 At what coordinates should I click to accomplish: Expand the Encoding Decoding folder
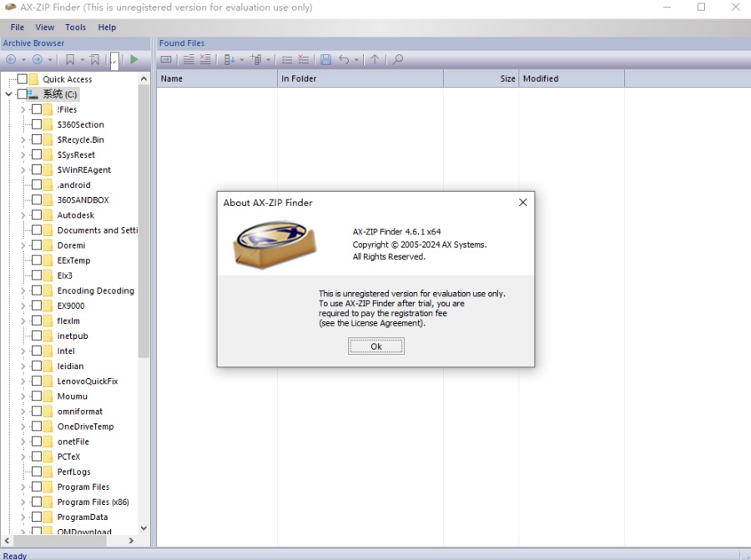23,290
